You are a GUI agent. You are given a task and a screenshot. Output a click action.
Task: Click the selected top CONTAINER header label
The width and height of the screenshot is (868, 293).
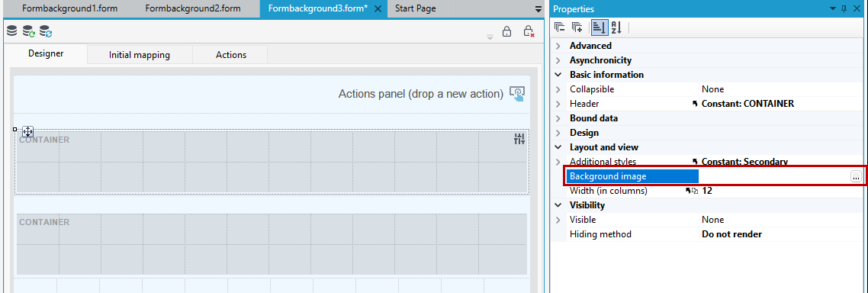click(44, 140)
